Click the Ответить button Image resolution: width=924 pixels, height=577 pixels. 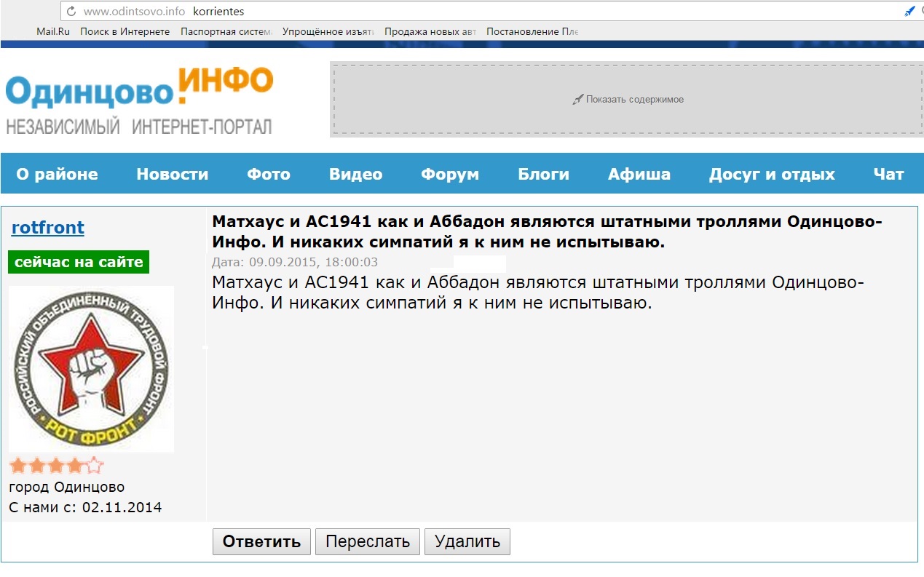click(x=261, y=541)
